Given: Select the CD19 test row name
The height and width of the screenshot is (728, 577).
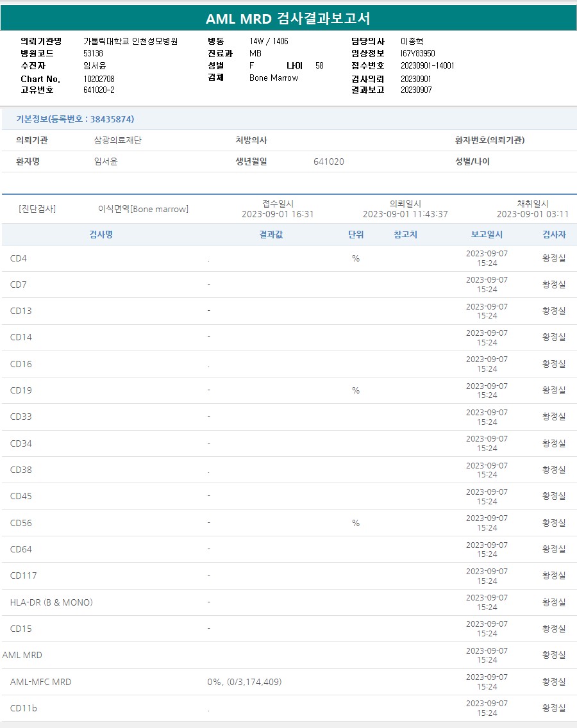Looking at the screenshot, I should coord(21,390).
